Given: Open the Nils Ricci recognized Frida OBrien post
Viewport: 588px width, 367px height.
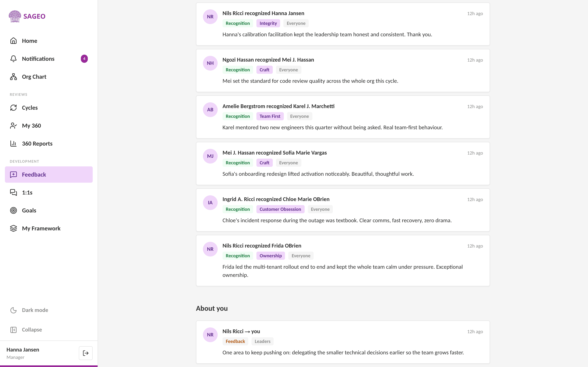Looking at the screenshot, I should (343, 260).
